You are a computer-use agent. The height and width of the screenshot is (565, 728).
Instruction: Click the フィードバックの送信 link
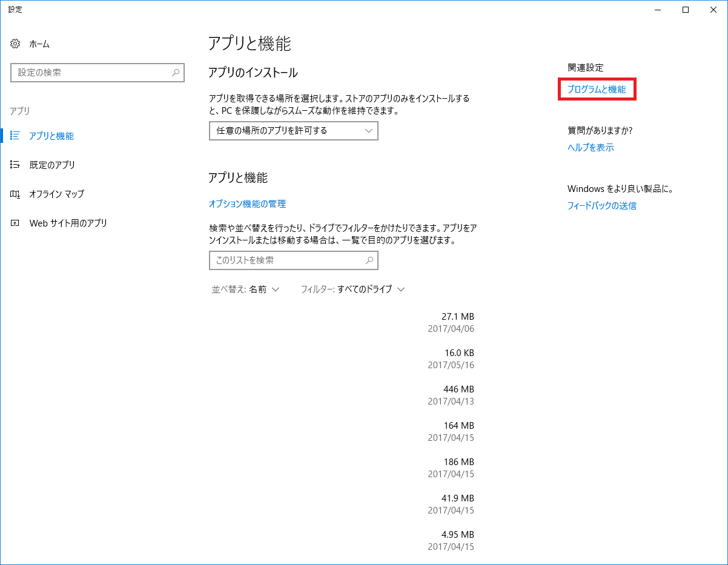click(601, 205)
